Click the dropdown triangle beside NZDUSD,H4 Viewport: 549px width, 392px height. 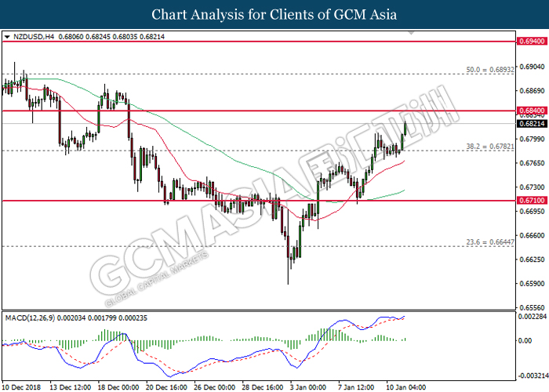[x=7, y=37]
